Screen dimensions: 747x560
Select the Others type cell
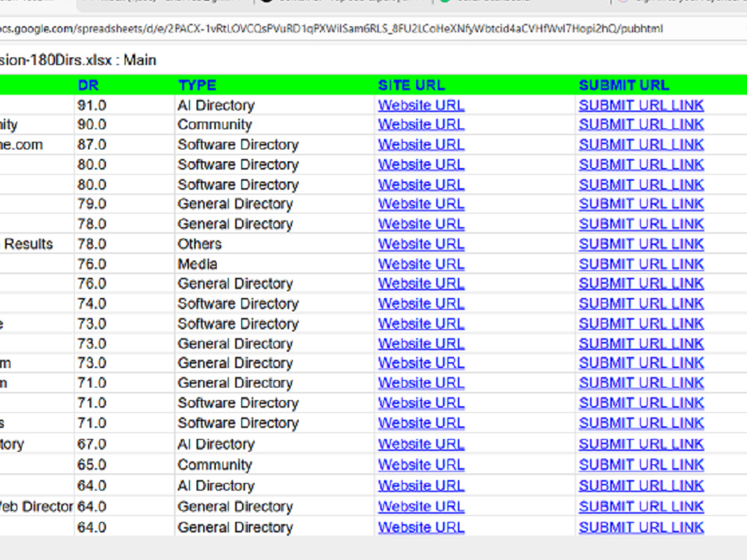(x=275, y=244)
